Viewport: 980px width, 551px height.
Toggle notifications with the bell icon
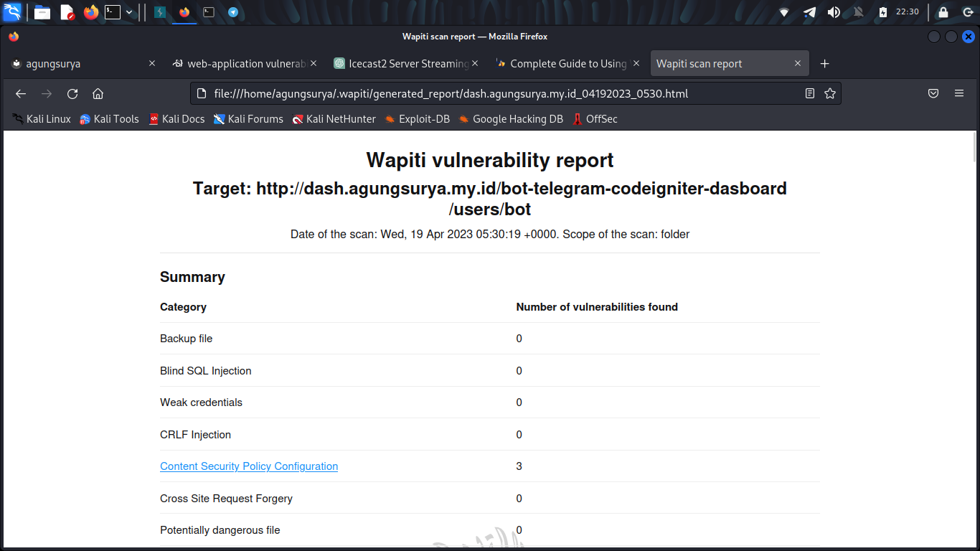pos(858,12)
